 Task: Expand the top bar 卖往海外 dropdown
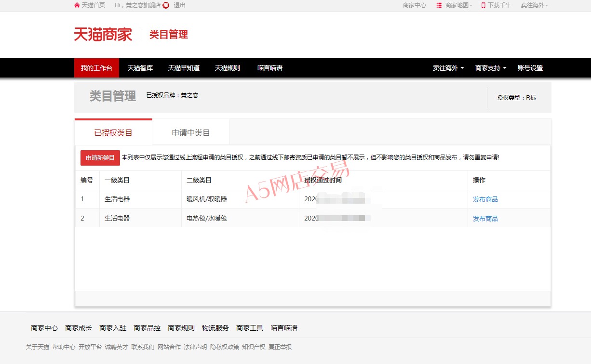tap(534, 5)
